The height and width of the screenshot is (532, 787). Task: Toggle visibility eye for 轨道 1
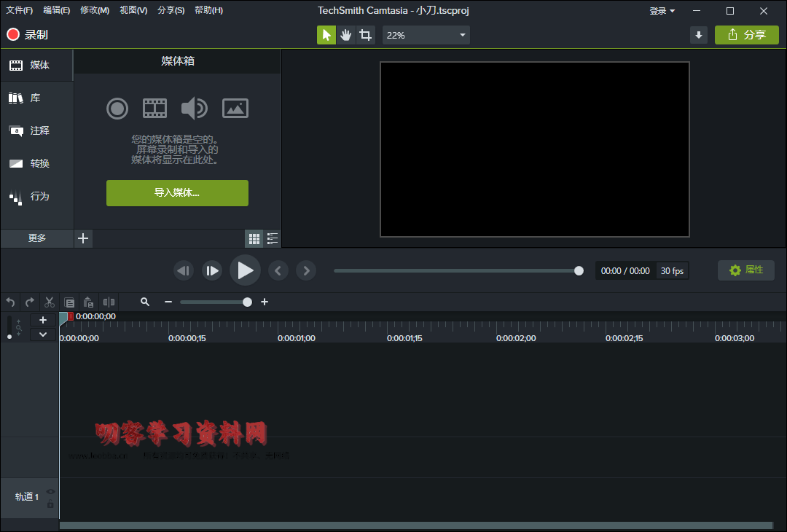pos(50,491)
